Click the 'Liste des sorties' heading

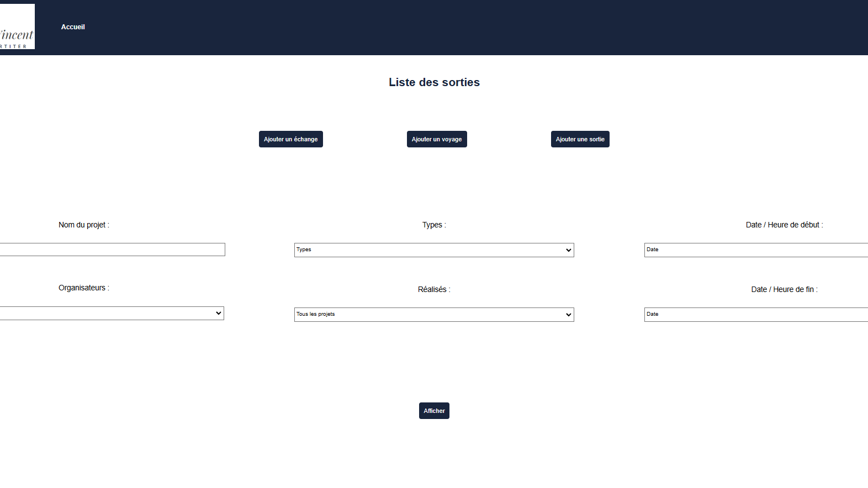[x=434, y=82]
